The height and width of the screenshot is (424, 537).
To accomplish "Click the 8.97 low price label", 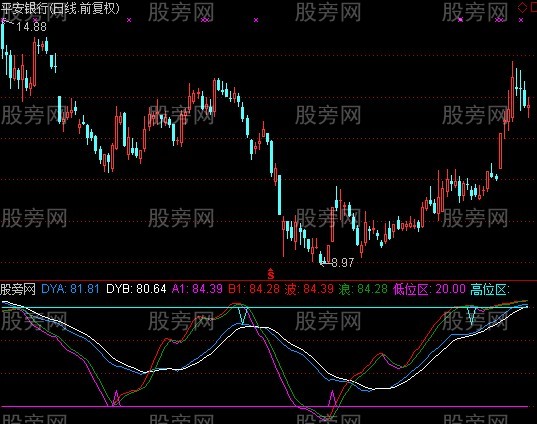I will click(x=342, y=263).
